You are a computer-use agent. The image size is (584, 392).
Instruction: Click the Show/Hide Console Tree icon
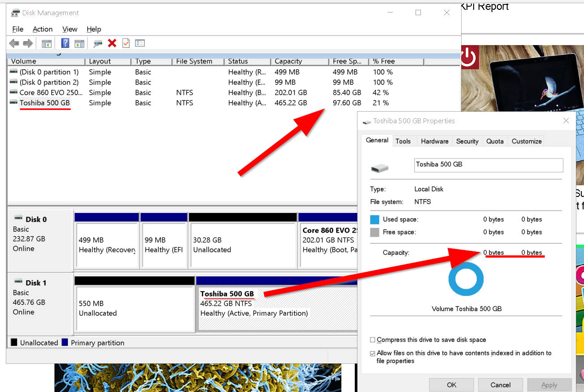[x=46, y=43]
